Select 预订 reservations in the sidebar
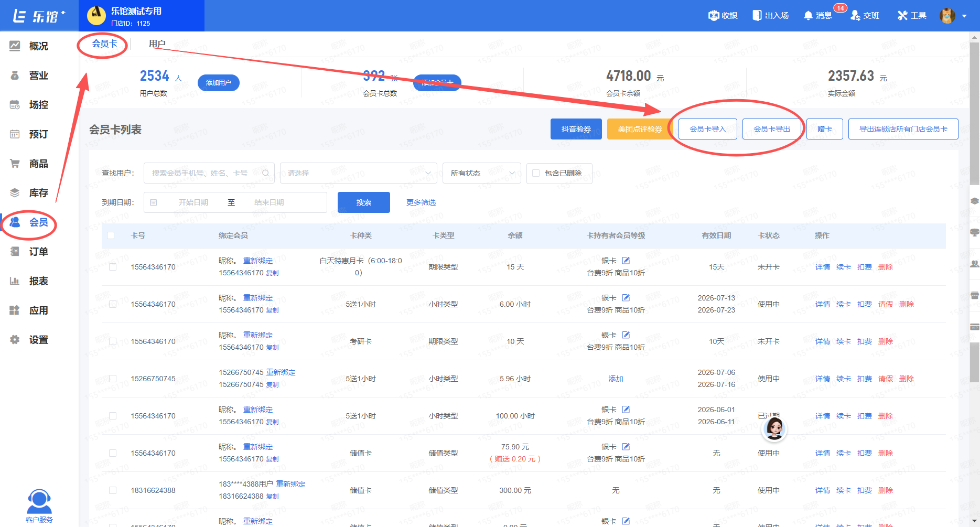This screenshot has width=980, height=527. [39, 134]
